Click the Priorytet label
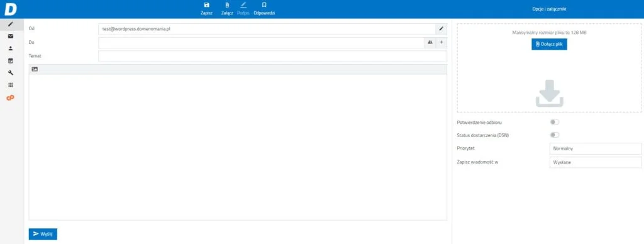This screenshot has height=244, width=644. pos(466,148)
